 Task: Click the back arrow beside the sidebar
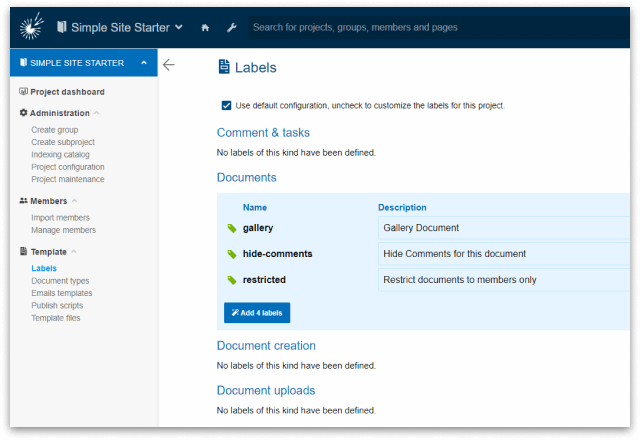click(169, 65)
